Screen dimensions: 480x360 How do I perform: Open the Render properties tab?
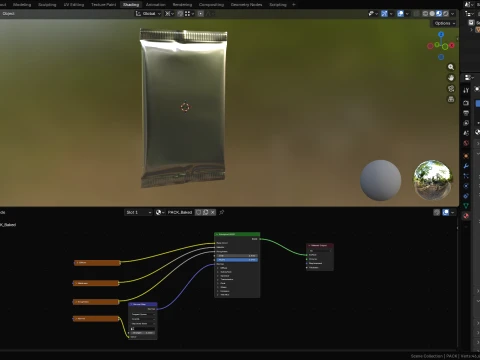tap(466, 103)
